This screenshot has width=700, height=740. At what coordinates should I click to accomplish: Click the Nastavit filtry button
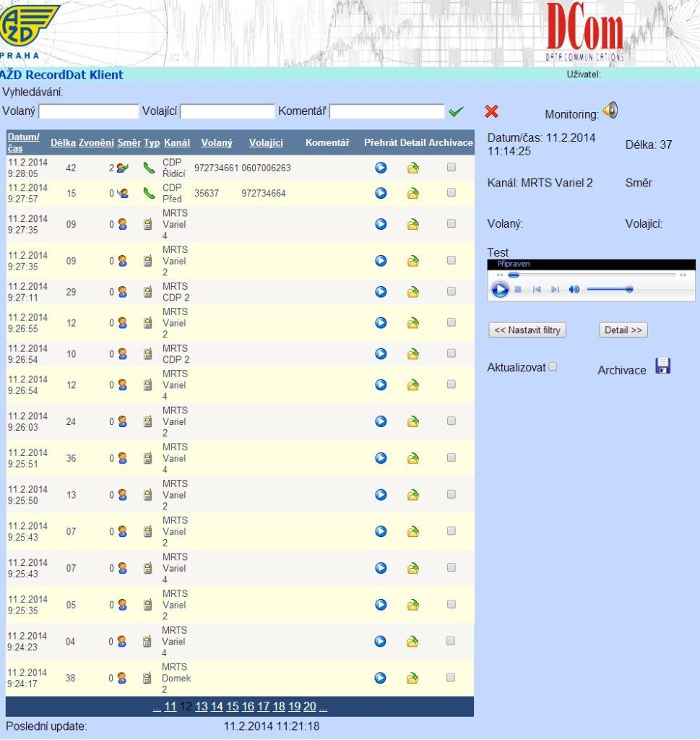(x=527, y=330)
